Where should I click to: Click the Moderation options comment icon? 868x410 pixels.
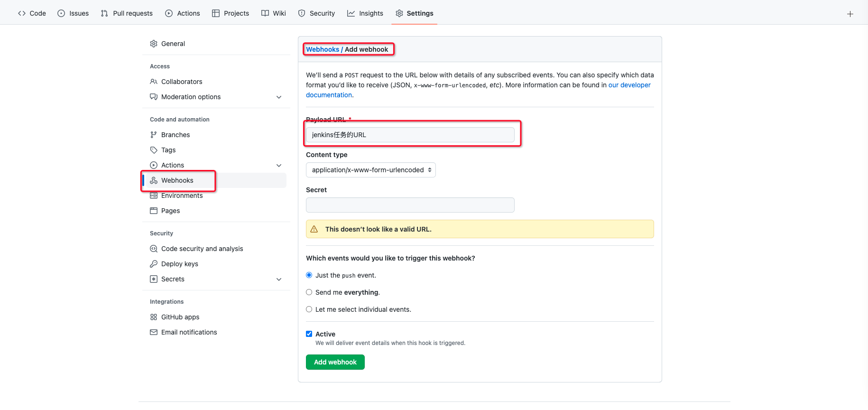154,97
